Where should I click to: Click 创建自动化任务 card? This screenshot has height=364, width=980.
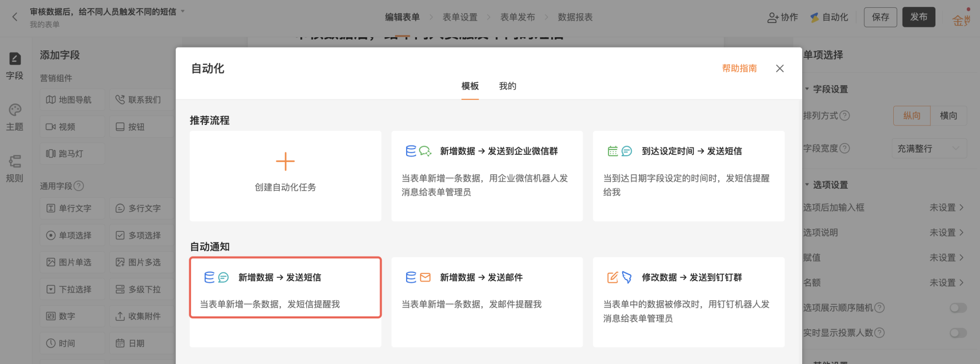click(x=286, y=176)
